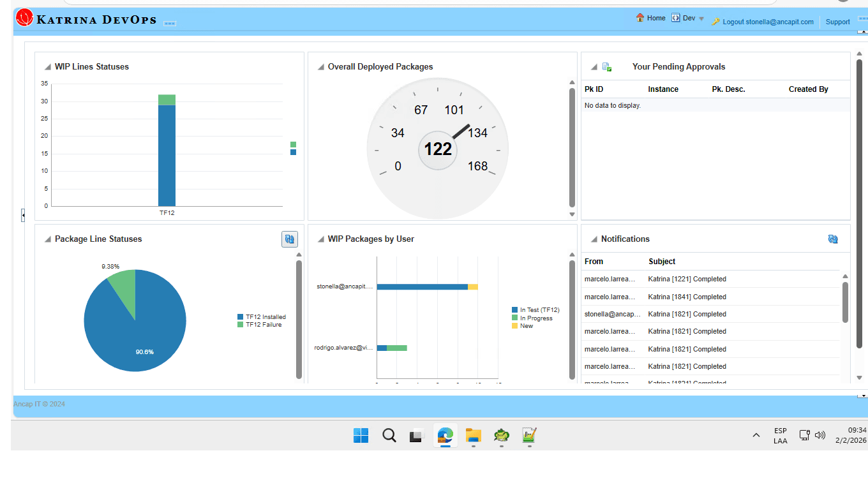The image size is (868, 490).
Task: Click the refresh icon in the Notifications panel
Action: click(832, 239)
